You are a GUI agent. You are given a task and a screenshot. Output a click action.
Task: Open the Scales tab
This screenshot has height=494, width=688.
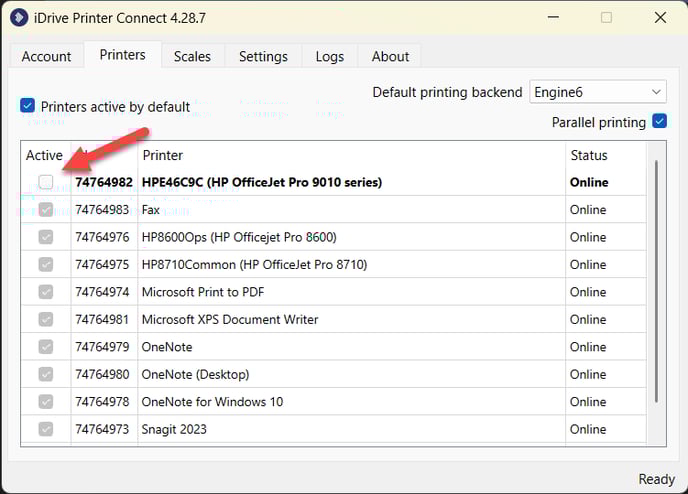click(191, 56)
